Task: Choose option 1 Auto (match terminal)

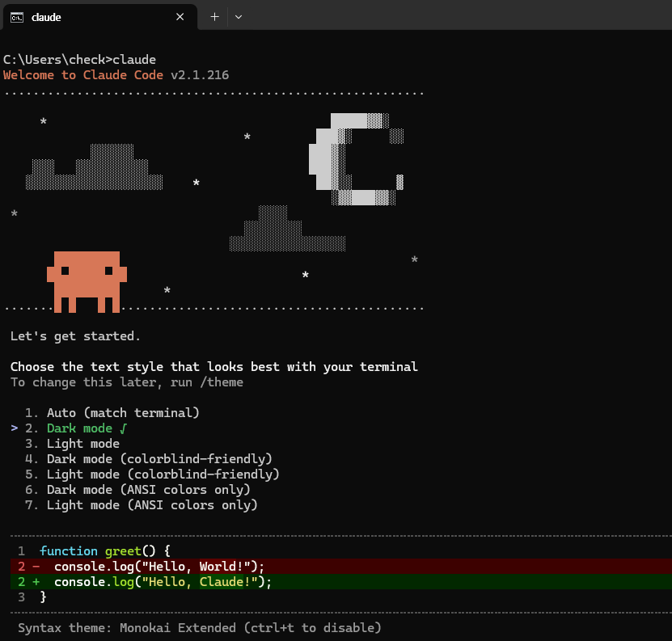Action: point(112,413)
